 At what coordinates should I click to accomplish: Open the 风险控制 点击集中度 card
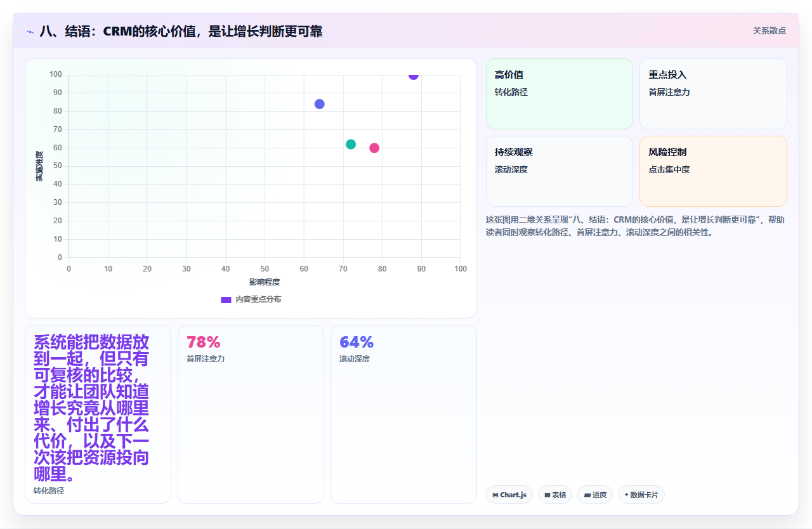[x=713, y=171]
